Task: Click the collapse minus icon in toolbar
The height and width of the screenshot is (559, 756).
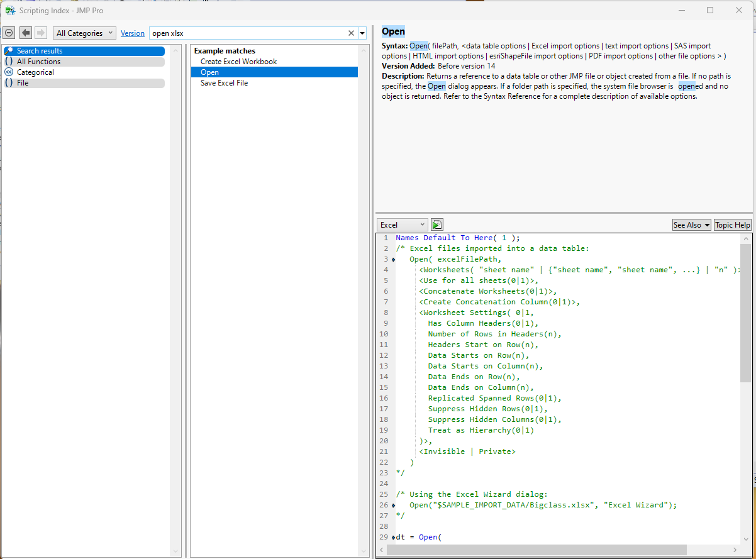Action: (x=9, y=33)
